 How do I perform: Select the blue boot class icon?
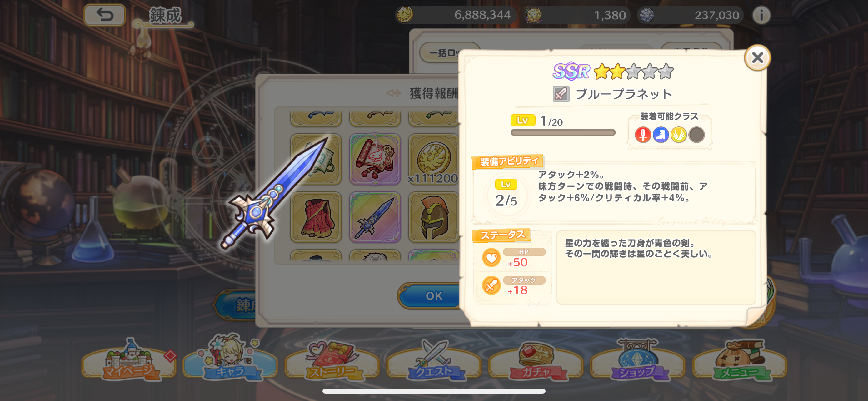coord(661,135)
